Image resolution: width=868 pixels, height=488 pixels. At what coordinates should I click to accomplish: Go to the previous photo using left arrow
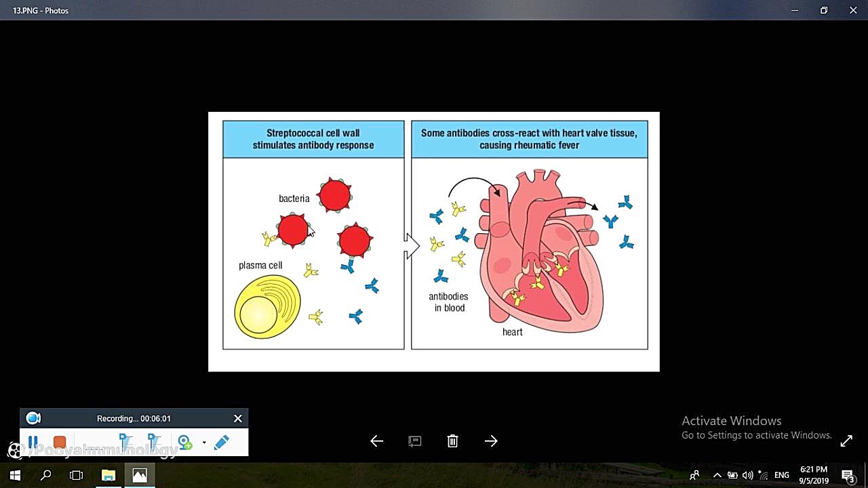point(377,441)
